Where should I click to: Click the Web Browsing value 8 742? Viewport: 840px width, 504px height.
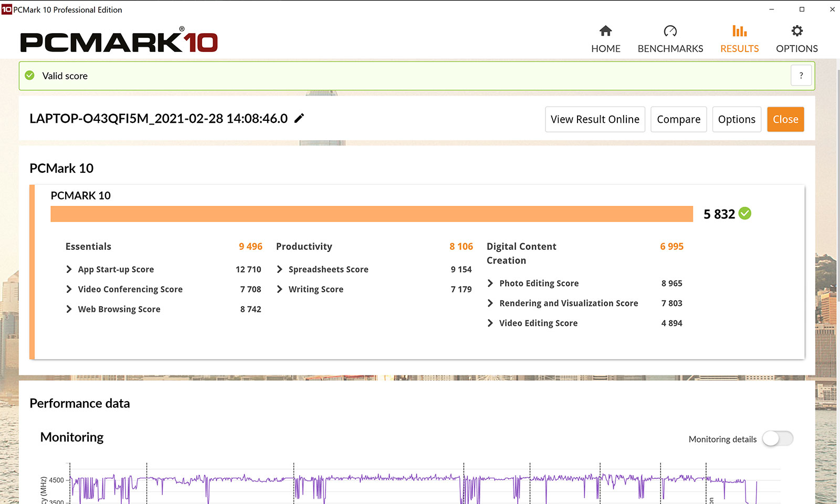[250, 309]
